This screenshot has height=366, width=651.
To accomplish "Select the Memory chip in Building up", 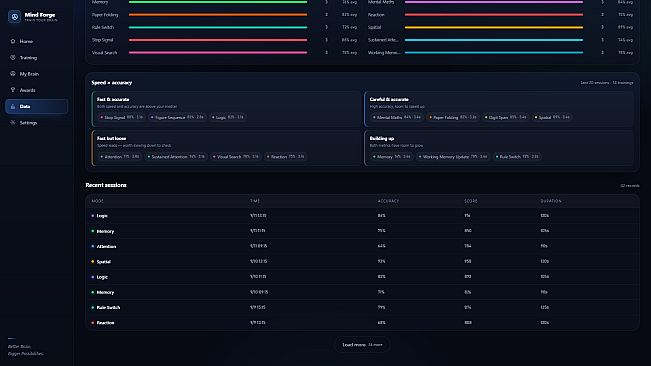I will pyautogui.click(x=392, y=157).
